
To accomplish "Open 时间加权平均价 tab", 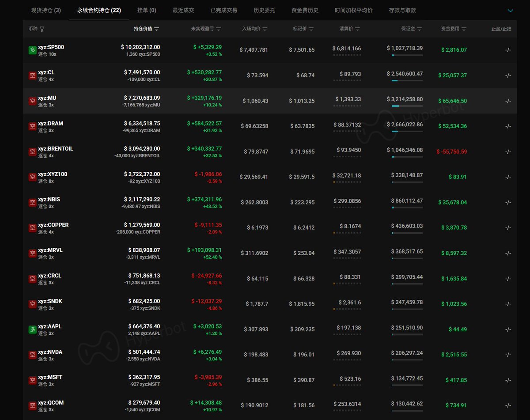I will coord(354,10).
